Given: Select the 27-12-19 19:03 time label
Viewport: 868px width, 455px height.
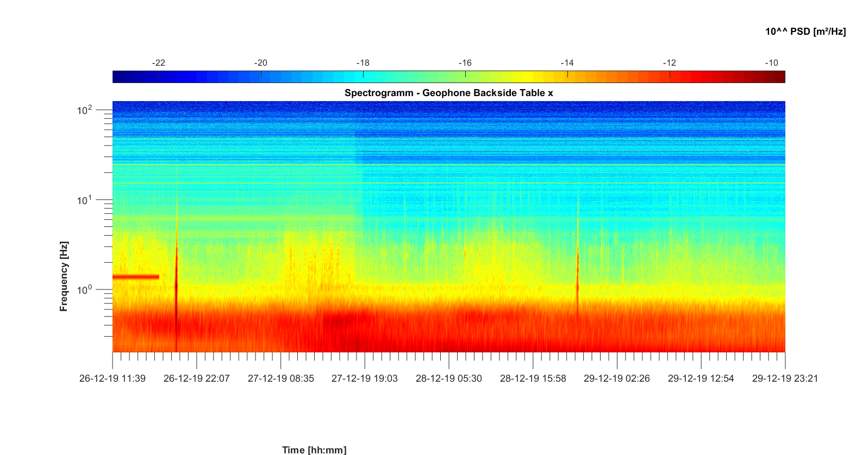Looking at the screenshot, I should coord(364,378).
